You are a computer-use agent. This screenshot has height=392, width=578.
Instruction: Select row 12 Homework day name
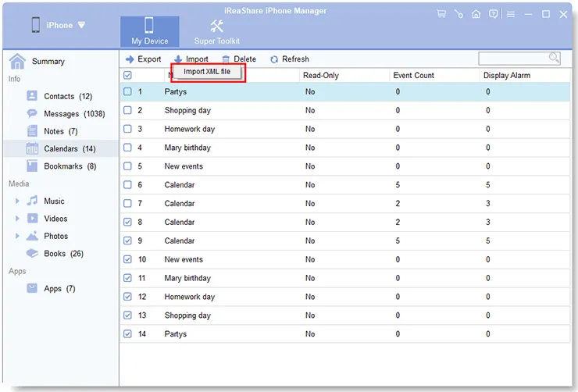point(190,297)
